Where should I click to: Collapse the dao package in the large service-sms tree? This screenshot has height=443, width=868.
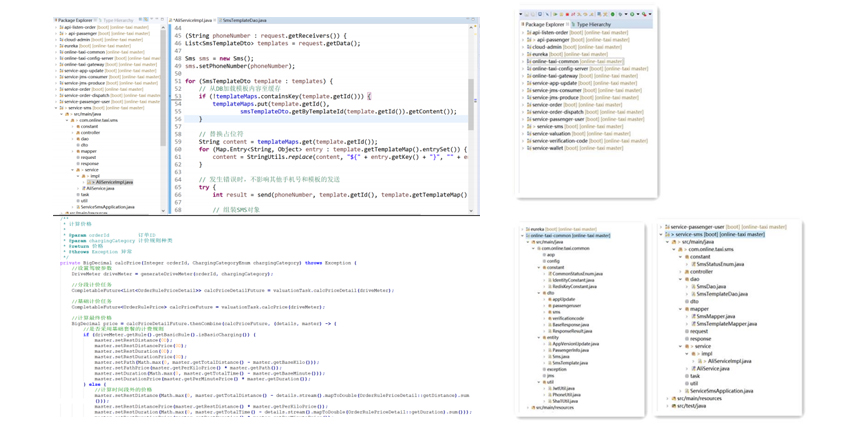[680, 279]
